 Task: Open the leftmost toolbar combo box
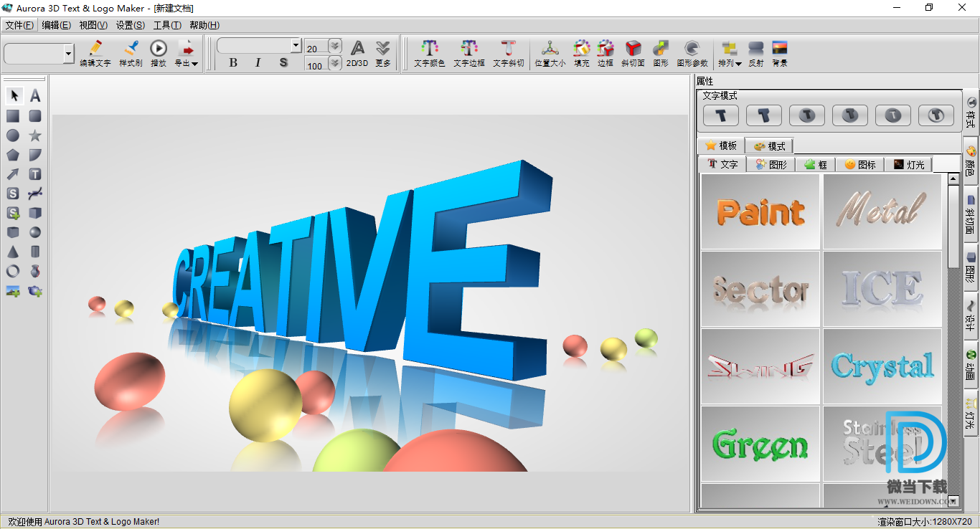pyautogui.click(x=39, y=54)
